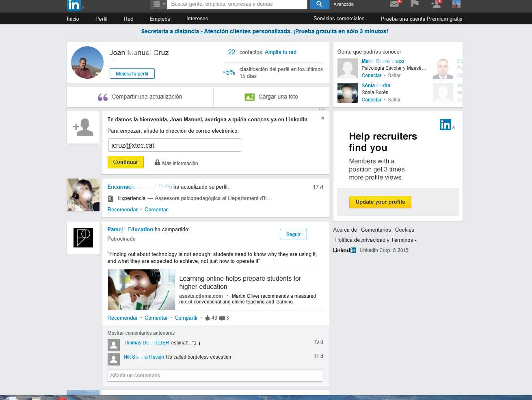Open the notifications flag icon
The image size is (532, 400).
pyautogui.click(x=415, y=4)
